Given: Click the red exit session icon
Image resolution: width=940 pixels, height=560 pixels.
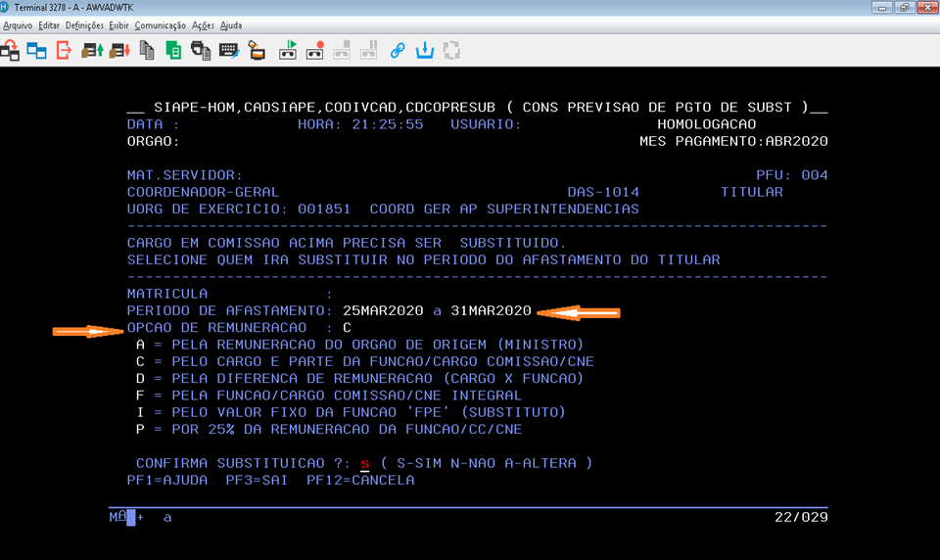Looking at the screenshot, I should [65, 49].
